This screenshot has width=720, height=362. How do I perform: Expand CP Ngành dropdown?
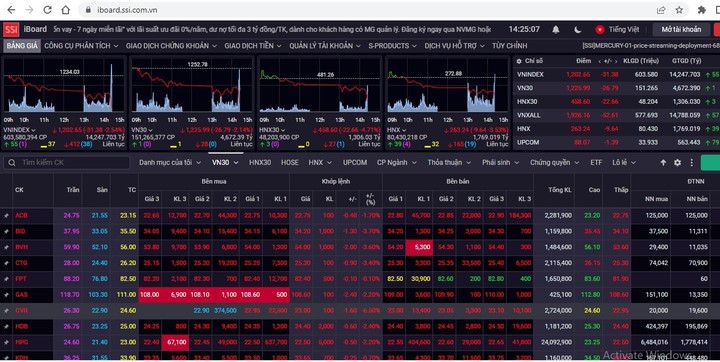coord(397,162)
